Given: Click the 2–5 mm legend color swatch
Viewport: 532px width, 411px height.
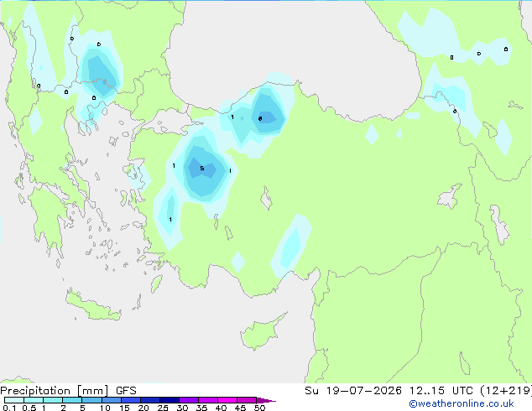Looking at the screenshot, I should pyautogui.click(x=72, y=400).
